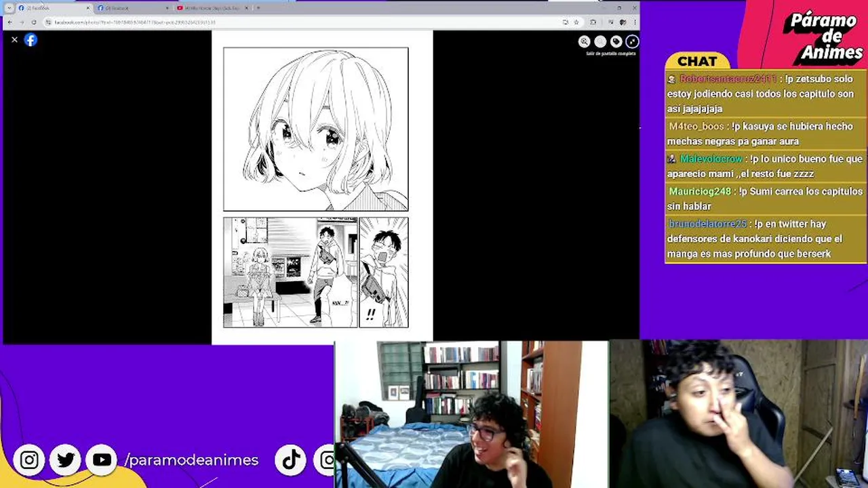
Task: Click the chat message from M4teo_boos
Action: [766, 134]
